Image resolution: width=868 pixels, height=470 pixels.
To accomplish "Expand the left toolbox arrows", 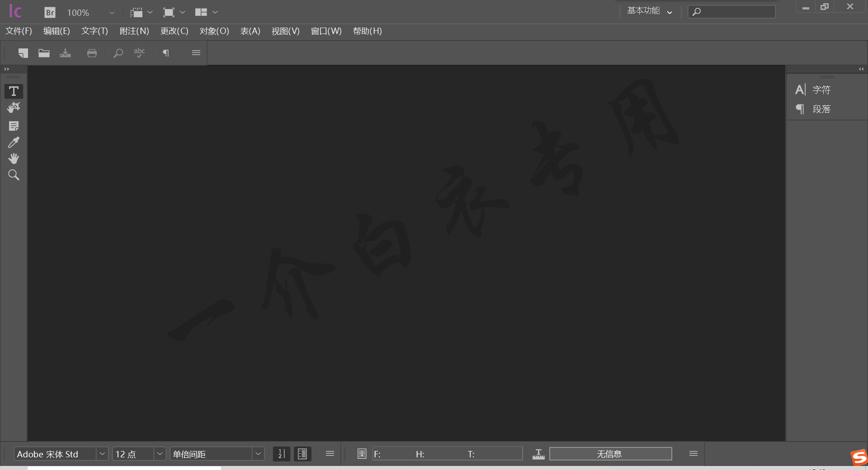I will pos(6,69).
